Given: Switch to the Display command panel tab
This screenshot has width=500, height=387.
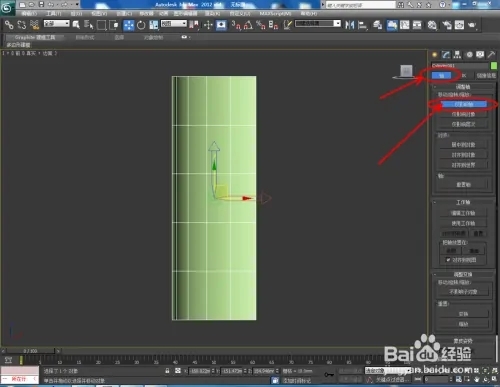Looking at the screenshot, I should [480, 55].
